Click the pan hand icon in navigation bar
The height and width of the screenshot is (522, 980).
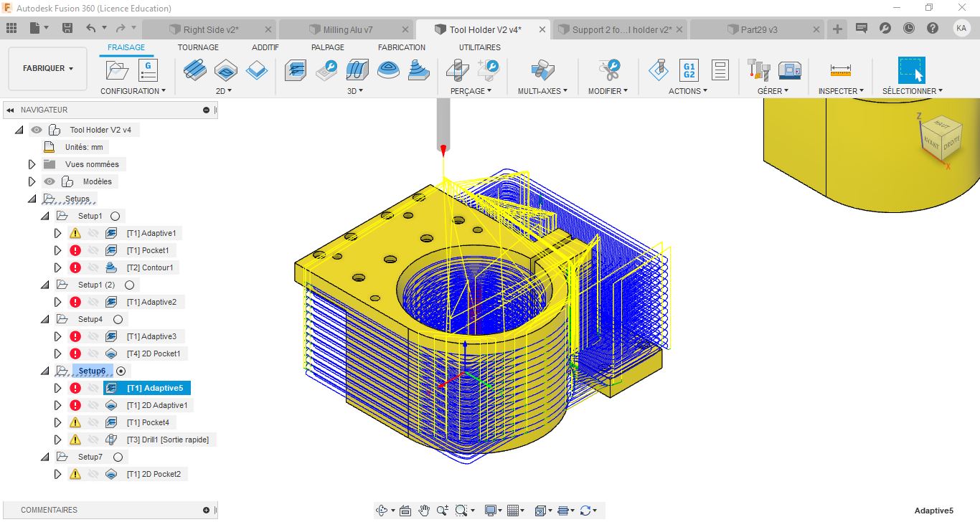[x=424, y=511]
